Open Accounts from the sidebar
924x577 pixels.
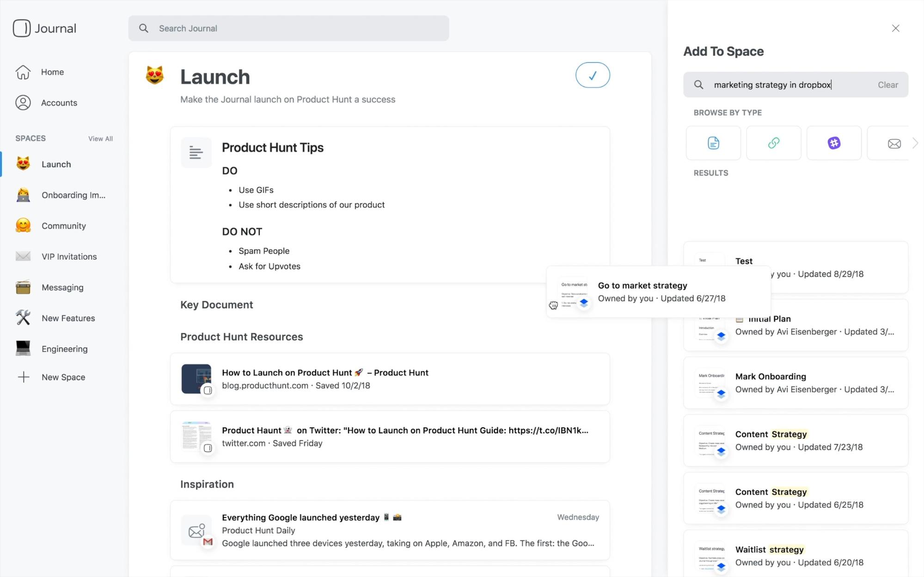pyautogui.click(x=59, y=103)
